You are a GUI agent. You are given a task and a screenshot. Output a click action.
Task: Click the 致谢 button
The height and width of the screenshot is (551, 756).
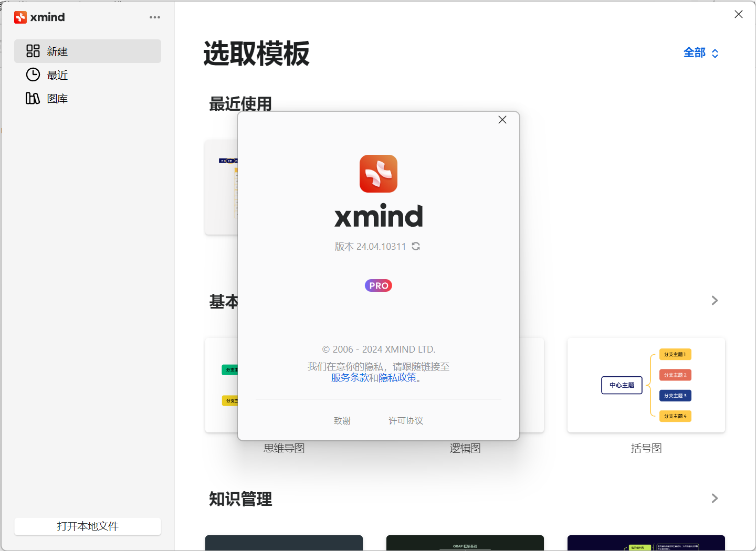(342, 420)
